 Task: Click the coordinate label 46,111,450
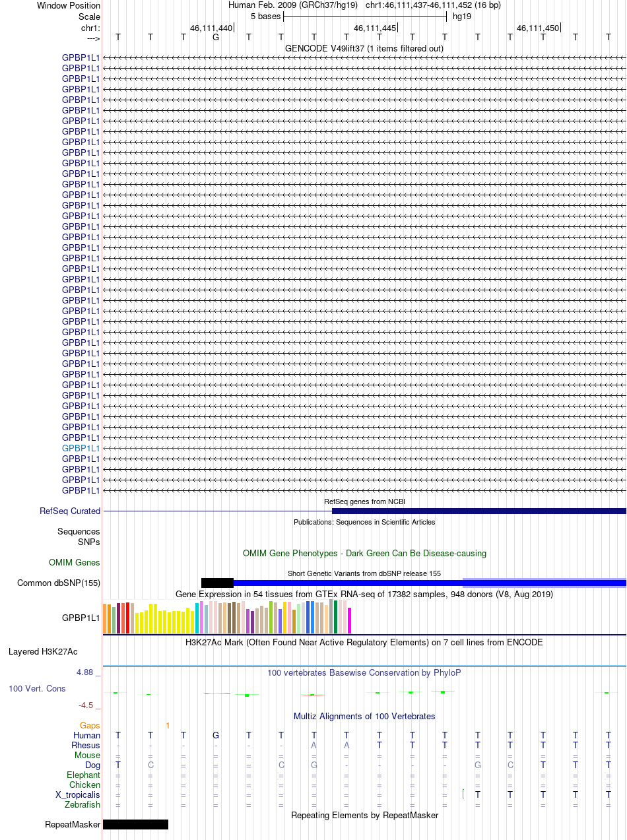tap(538, 28)
